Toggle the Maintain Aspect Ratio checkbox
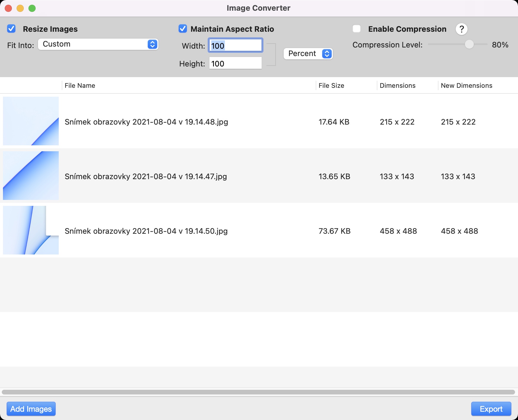 tap(183, 29)
